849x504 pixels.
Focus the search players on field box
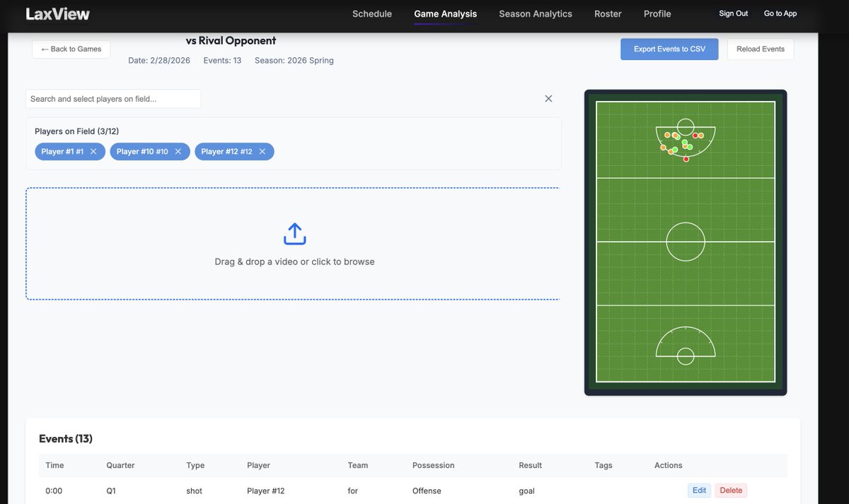pos(113,99)
